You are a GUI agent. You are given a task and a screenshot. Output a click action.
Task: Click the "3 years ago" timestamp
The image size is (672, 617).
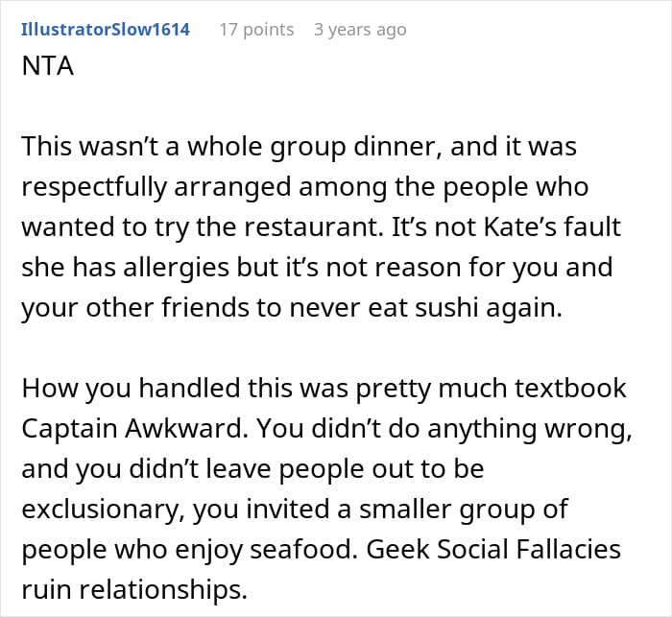coord(360,29)
